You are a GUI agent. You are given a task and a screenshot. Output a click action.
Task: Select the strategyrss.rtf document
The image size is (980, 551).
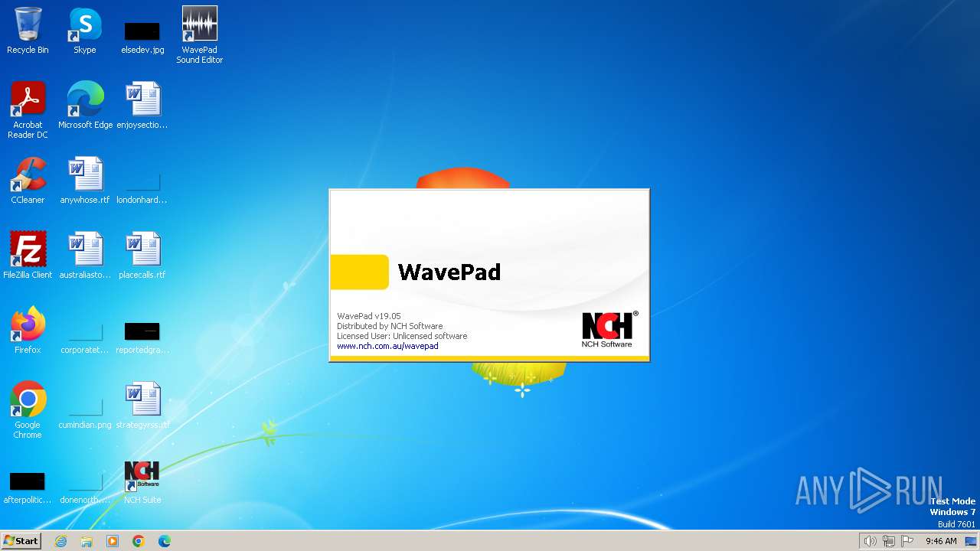point(142,405)
